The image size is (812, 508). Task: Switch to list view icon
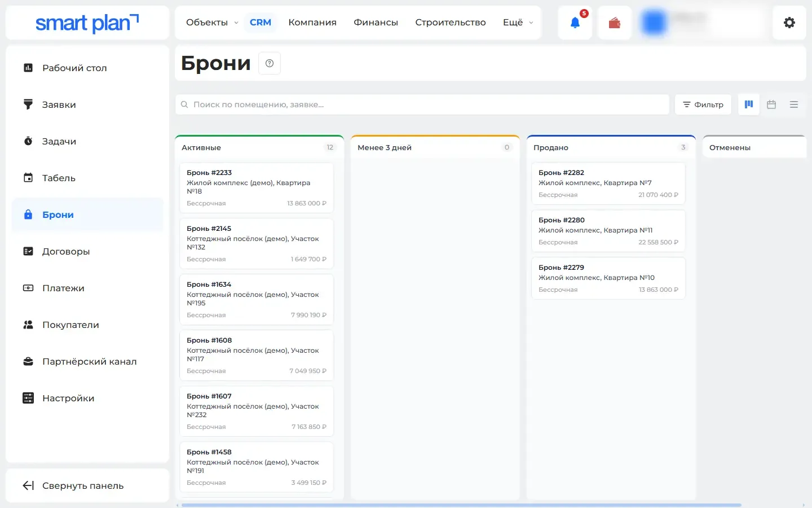[x=794, y=104]
